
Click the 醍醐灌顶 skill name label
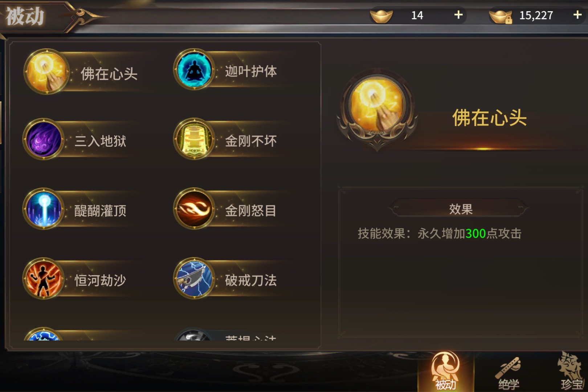coord(101,211)
